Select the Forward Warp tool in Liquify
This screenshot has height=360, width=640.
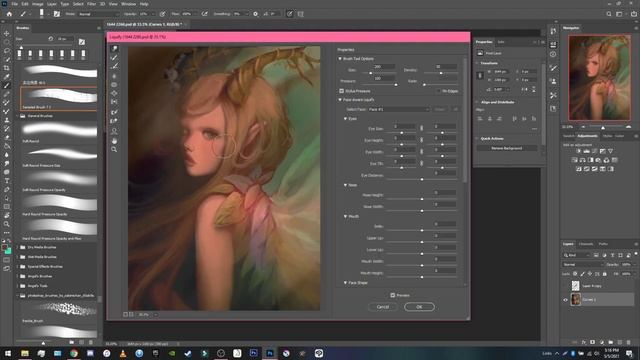[114, 49]
